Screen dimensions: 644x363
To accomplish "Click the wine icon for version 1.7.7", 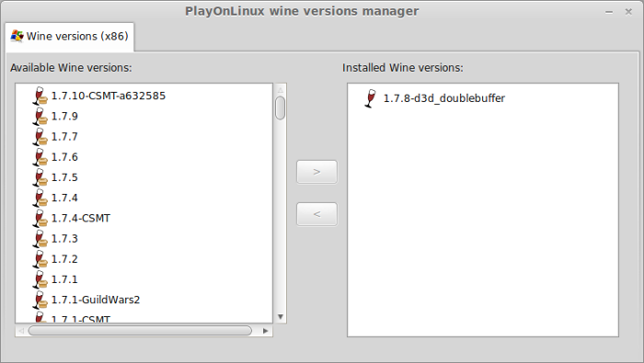I will pos(40,137).
